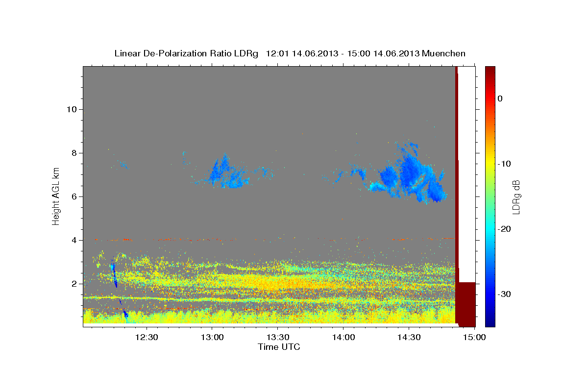Click the 'LDRg dB' colorbar label
This screenshot has width=588, height=392.
[515, 196]
